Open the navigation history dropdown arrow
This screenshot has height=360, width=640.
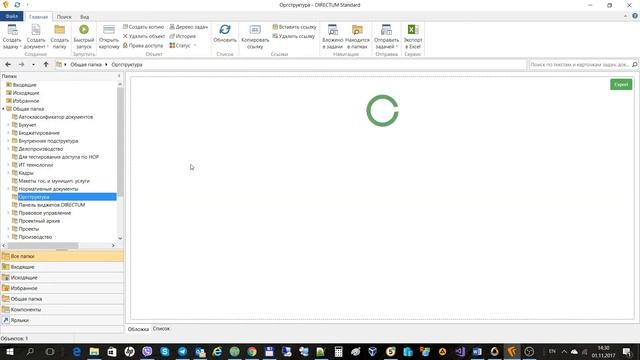click(x=33, y=64)
